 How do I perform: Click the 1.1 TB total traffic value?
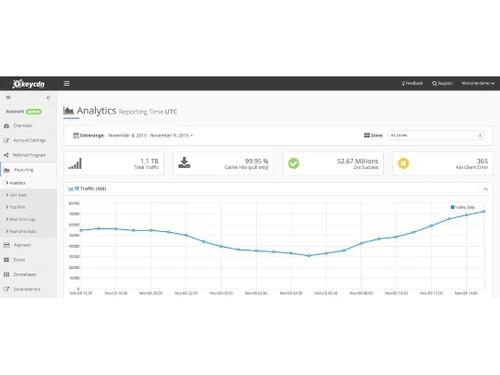pos(149,161)
